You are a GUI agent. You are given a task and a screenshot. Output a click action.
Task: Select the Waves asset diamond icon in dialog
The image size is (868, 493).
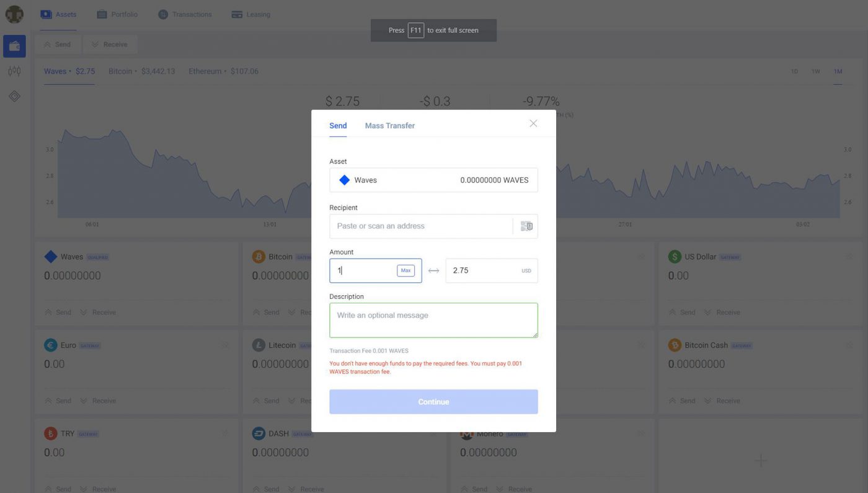coord(344,180)
